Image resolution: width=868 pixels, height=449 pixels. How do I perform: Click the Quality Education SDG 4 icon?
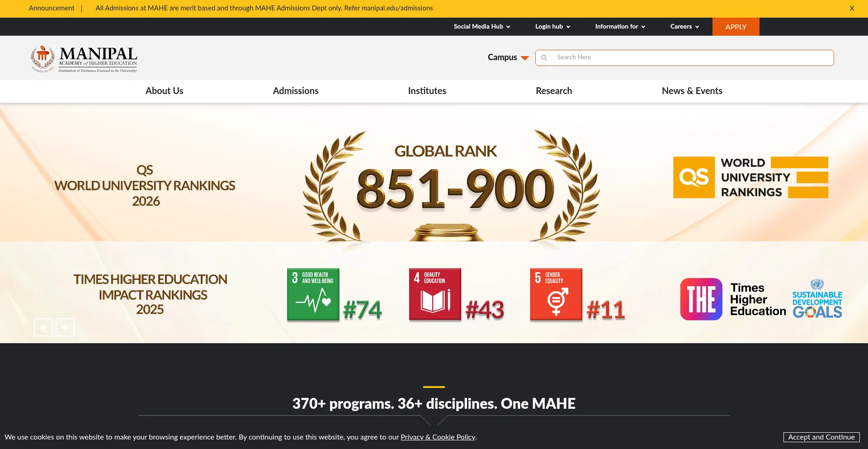click(x=435, y=294)
